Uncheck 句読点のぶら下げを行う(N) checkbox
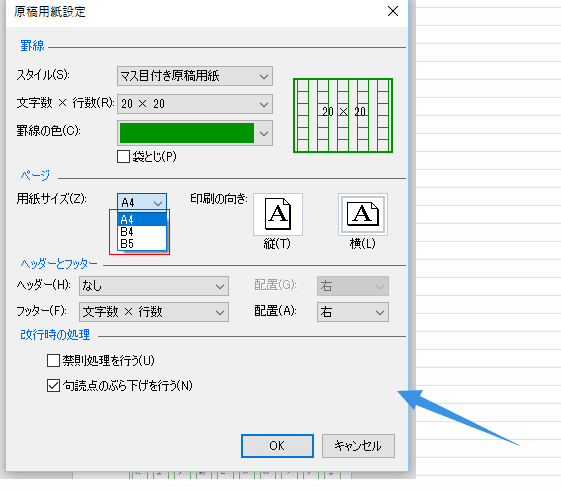Screen dimensions: 561x491 [x=53, y=386]
